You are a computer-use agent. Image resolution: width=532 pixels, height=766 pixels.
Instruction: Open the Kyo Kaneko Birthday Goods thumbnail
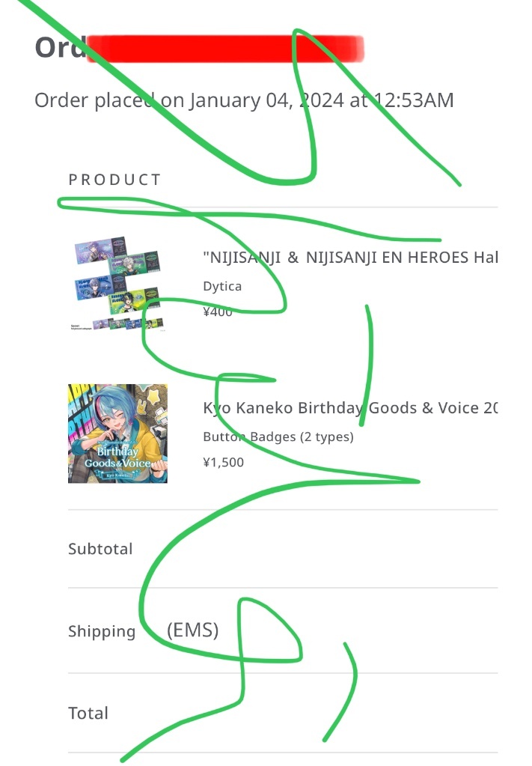coord(117,434)
